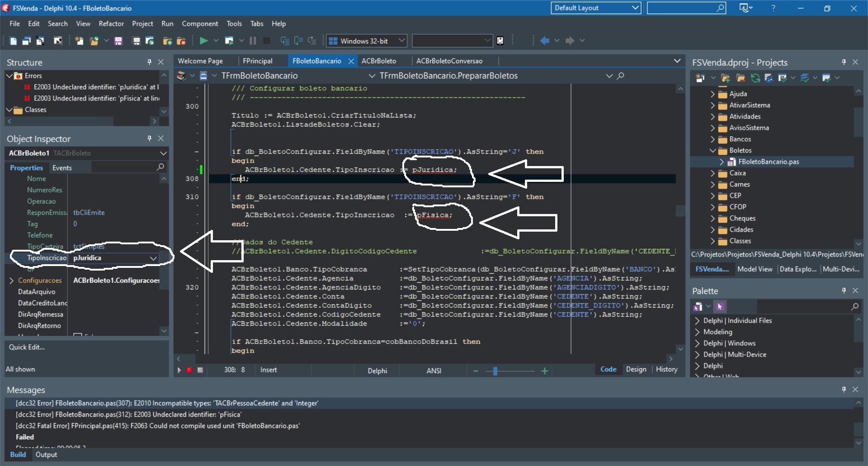Toggle the Insert mode indicator
The image size is (868, 466).
click(x=269, y=370)
